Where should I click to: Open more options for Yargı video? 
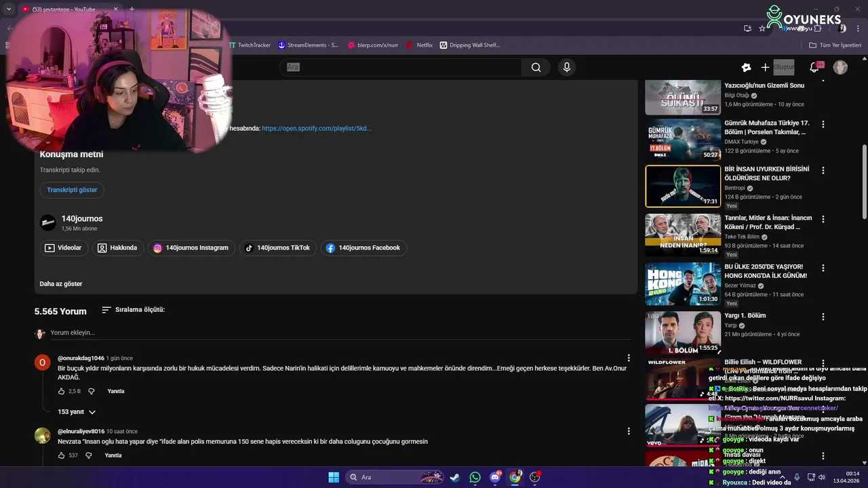pyautogui.click(x=823, y=317)
